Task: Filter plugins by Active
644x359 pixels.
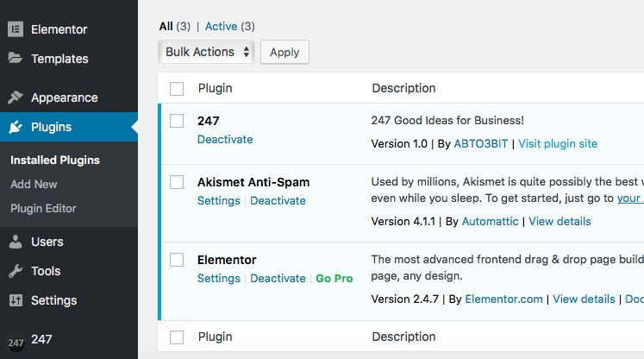Action: click(221, 27)
